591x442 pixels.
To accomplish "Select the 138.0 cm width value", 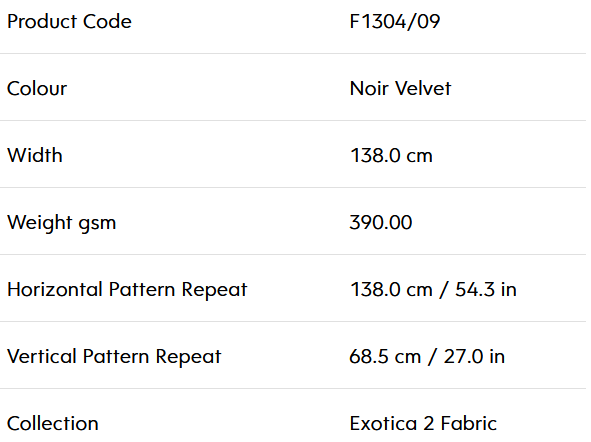I will tap(391, 155).
